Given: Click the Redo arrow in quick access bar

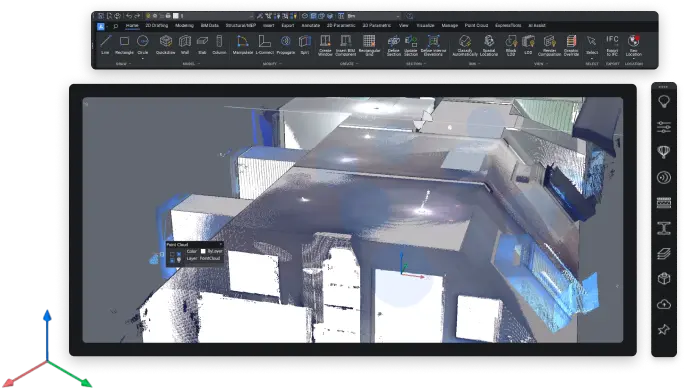Looking at the screenshot, I should click(137, 16).
